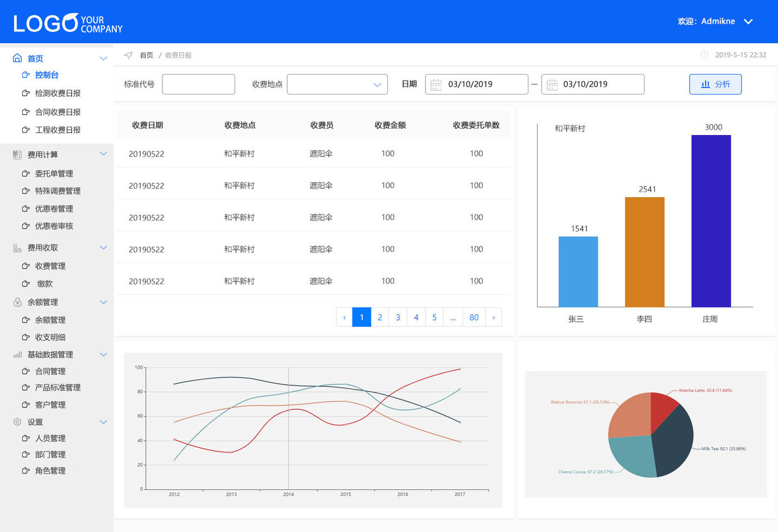
Task: Collapse the 费用收取 section chevron
Action: (x=103, y=247)
